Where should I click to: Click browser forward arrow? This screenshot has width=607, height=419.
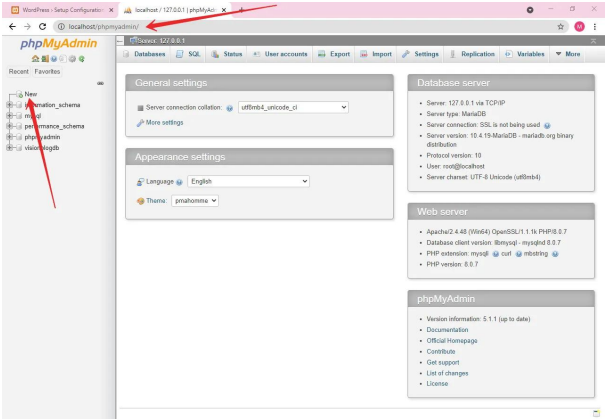point(27,26)
